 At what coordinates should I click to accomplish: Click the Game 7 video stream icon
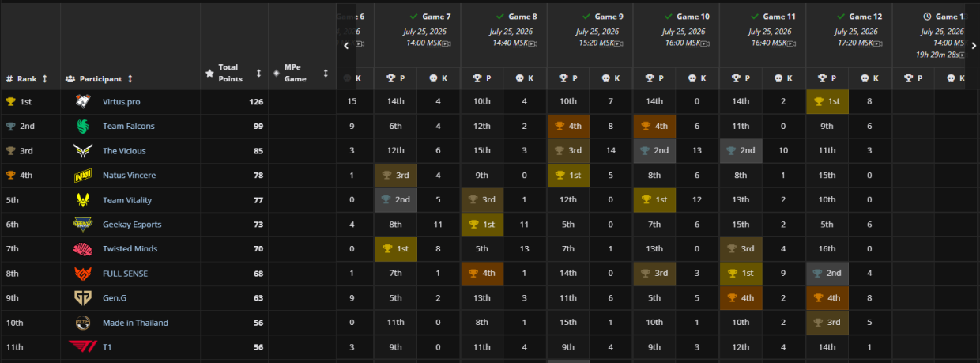[447, 43]
